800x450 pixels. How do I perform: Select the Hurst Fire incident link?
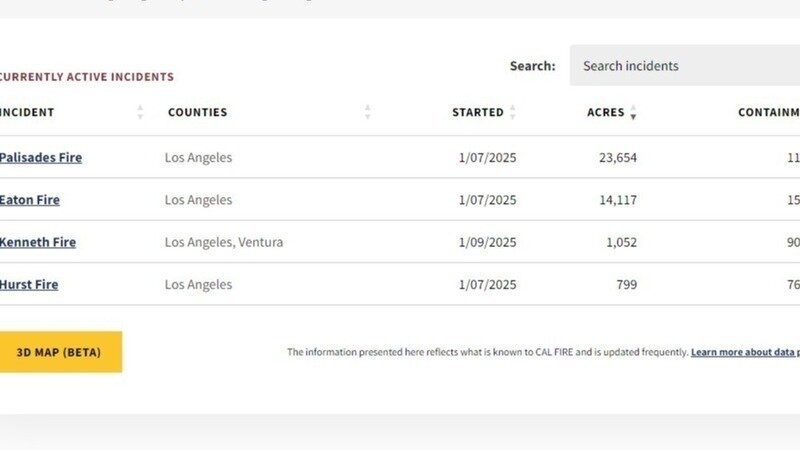pos(29,285)
